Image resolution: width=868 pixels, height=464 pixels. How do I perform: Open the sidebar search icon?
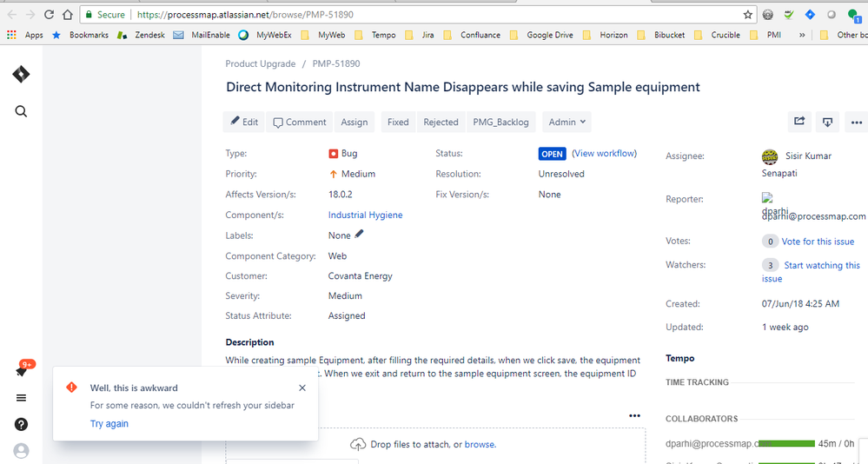pos(22,111)
